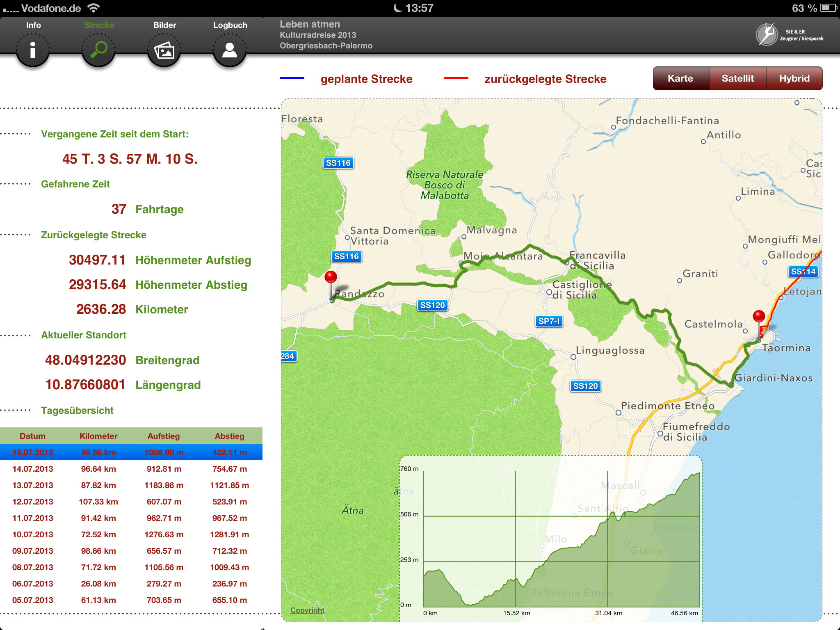Tap the 31.04 km elevation chart marker
Viewport: 840px width, 630px height.
coord(609,613)
